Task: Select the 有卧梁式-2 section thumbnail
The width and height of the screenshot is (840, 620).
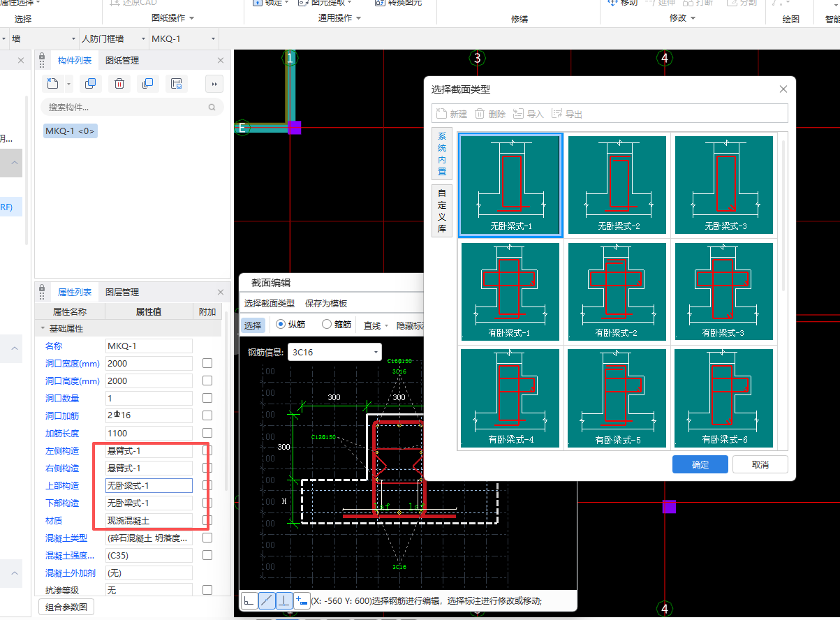Action: tap(617, 292)
